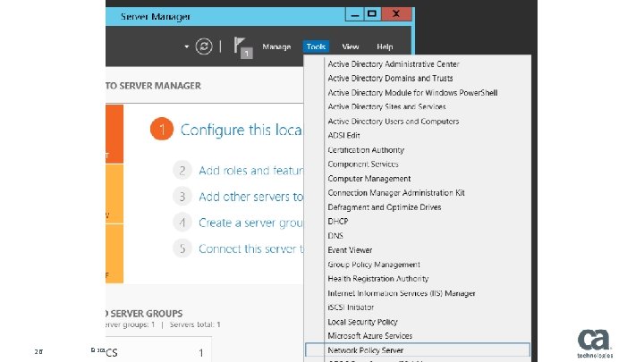Screen dimensions: 644x362
Task: Open the DHCP console
Action: click(x=337, y=222)
